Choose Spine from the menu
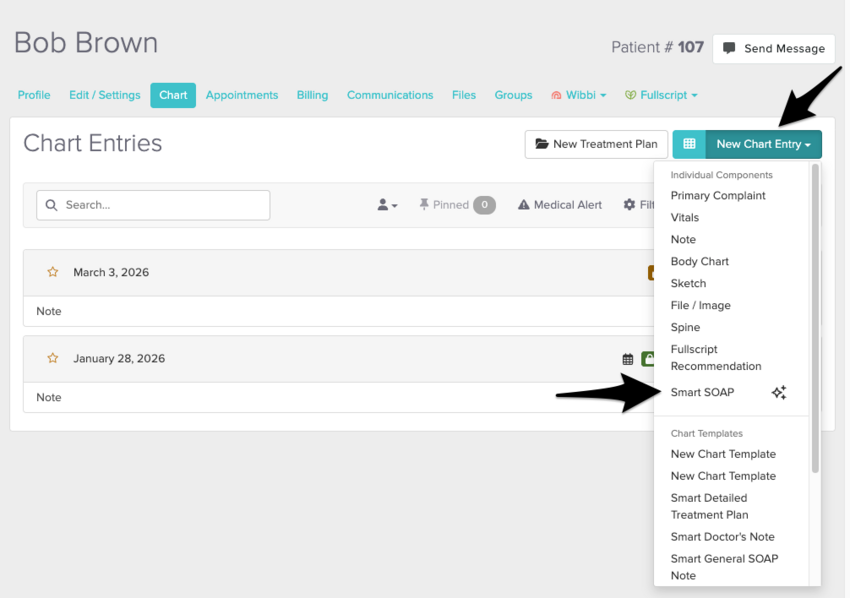 click(x=685, y=327)
